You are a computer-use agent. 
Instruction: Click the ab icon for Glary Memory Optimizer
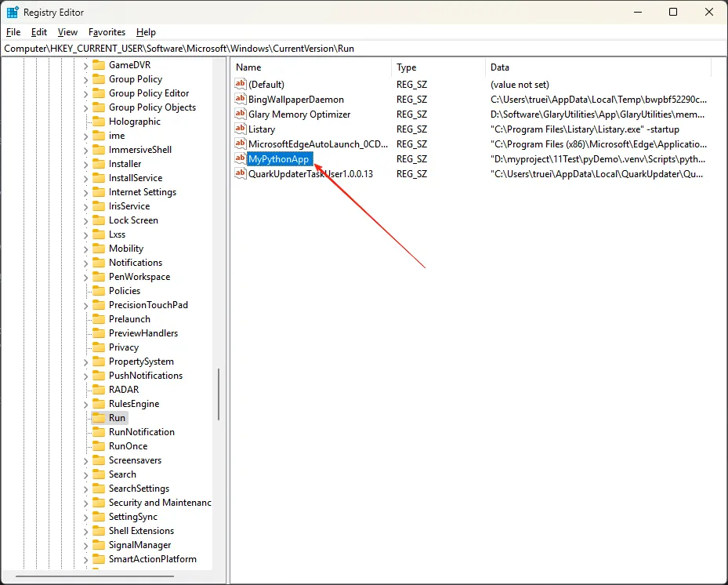241,114
